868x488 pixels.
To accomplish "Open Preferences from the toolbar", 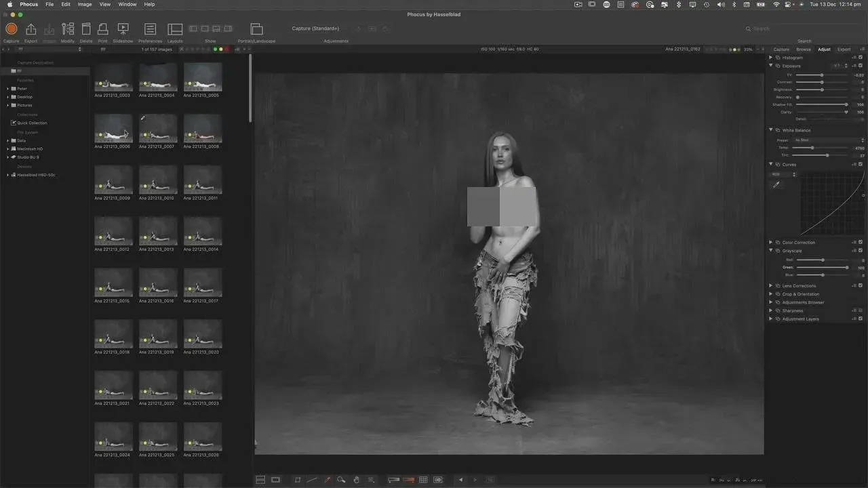I will point(150,29).
